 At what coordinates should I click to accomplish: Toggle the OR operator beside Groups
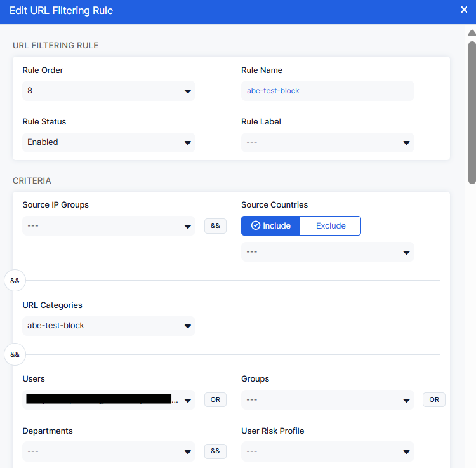434,399
